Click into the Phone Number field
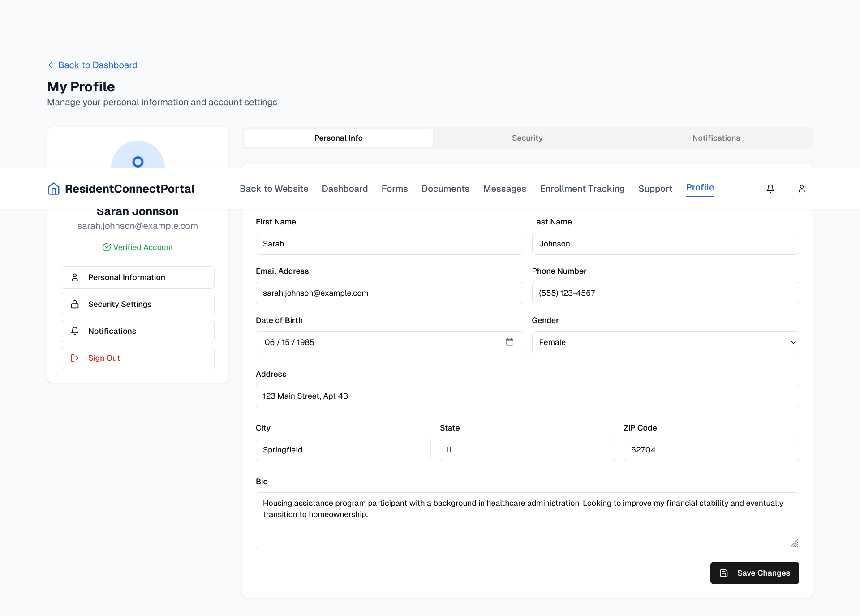 pos(665,293)
